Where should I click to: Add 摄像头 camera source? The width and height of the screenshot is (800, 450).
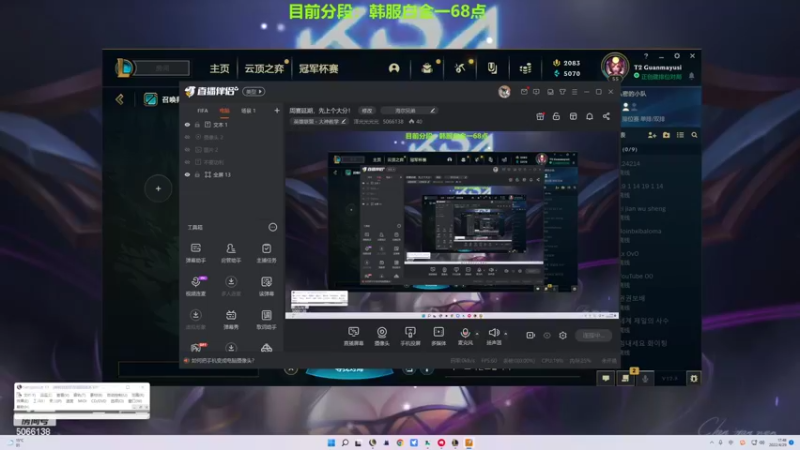coord(382,336)
